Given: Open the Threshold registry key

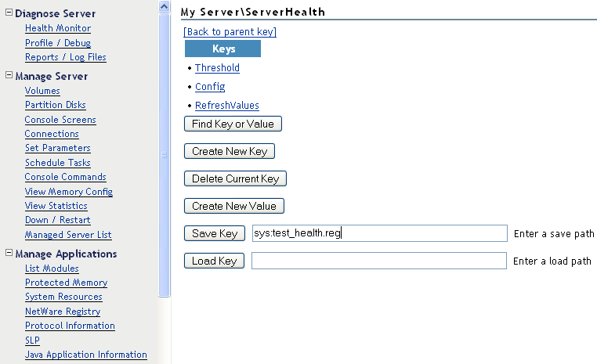Looking at the screenshot, I should [217, 68].
